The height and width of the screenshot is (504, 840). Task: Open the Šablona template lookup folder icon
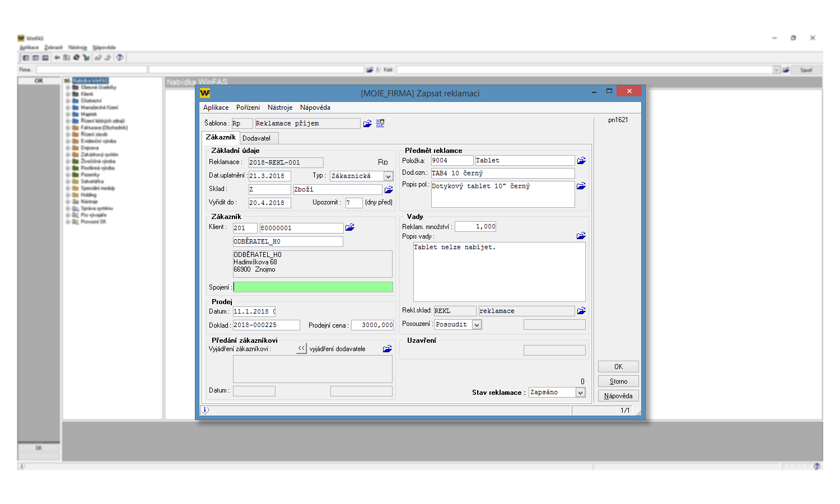(367, 124)
